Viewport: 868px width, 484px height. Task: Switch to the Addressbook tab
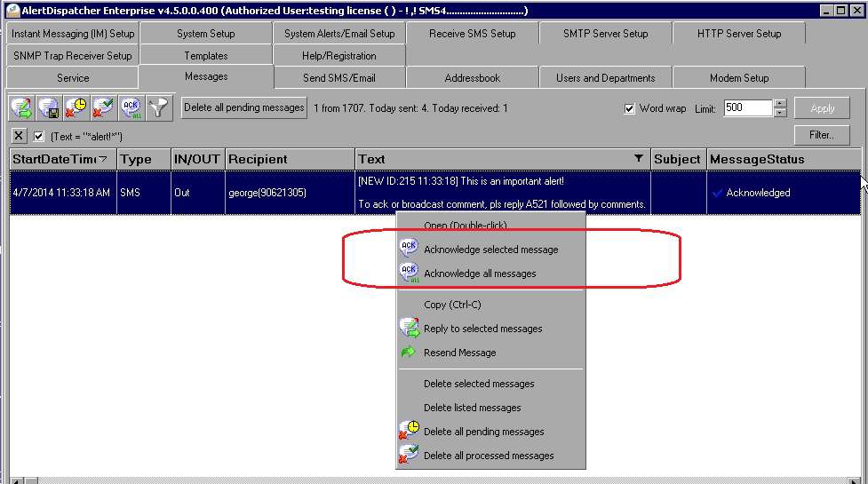[x=472, y=78]
